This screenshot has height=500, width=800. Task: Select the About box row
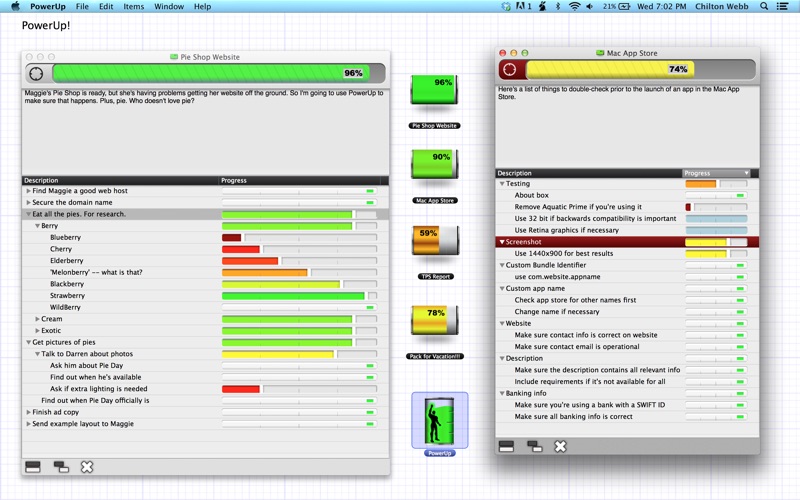(x=627, y=195)
